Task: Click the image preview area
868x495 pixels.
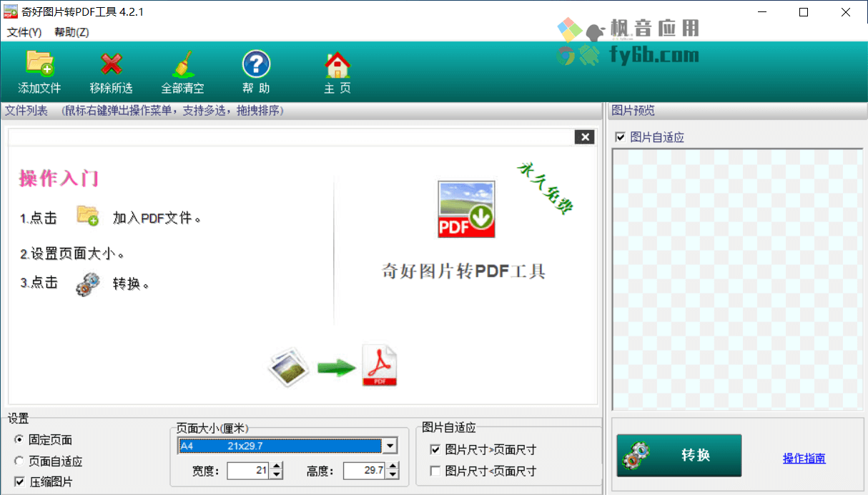Action: tap(737, 279)
